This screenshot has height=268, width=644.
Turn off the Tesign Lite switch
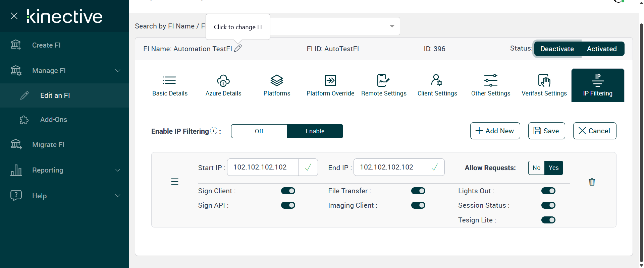[548, 220]
